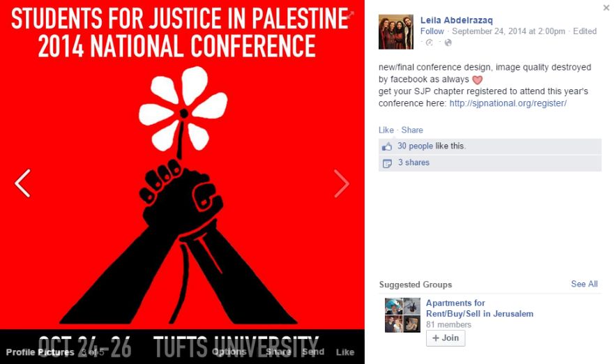Expand photo to fullscreen via corner arrows icon

(350, 15)
